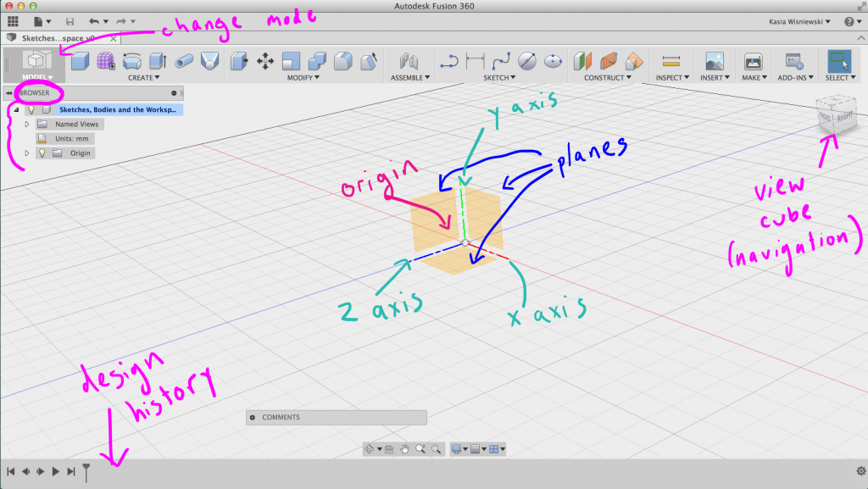Select the Measure icon in the Inspect panel

(671, 61)
